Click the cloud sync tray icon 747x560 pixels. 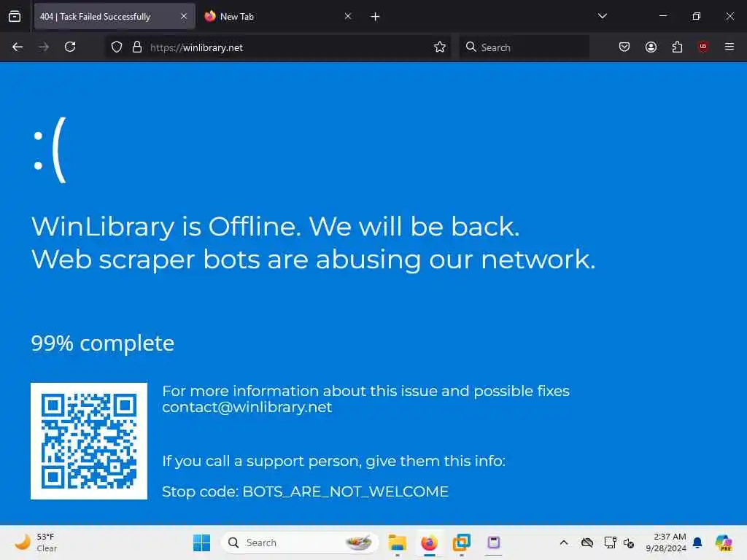click(x=587, y=542)
